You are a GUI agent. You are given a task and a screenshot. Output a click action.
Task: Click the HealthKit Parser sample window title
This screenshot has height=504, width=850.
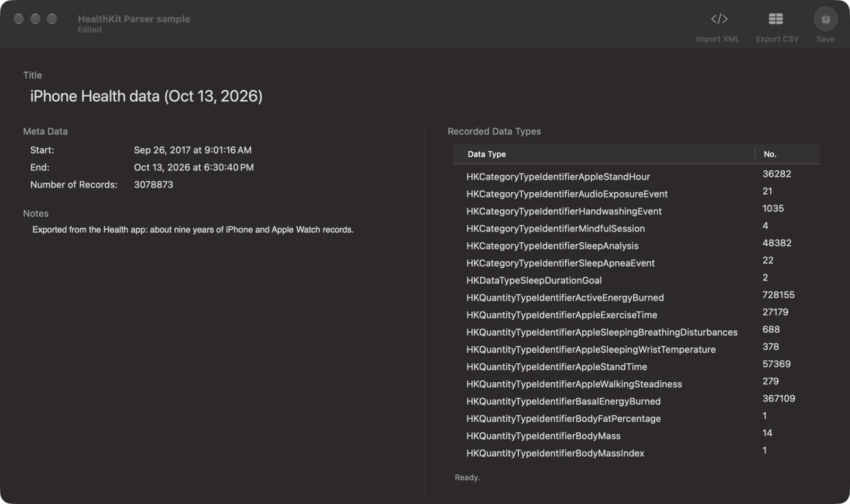tap(134, 19)
